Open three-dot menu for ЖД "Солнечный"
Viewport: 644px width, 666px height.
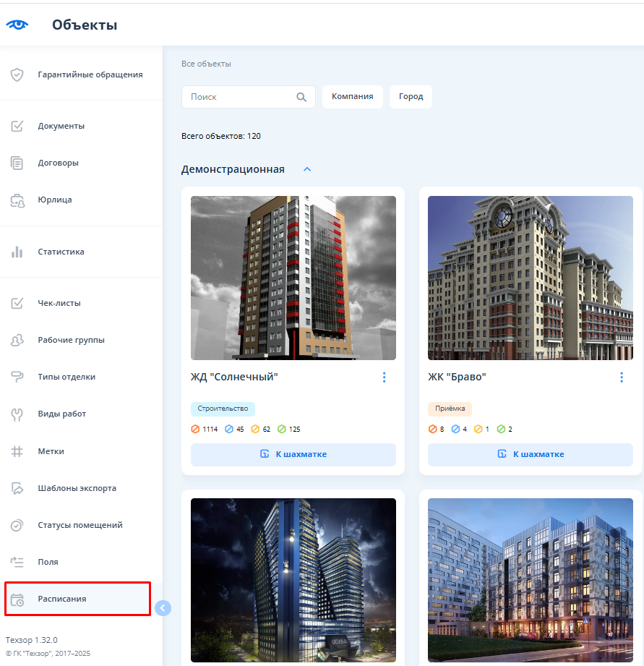[385, 377]
